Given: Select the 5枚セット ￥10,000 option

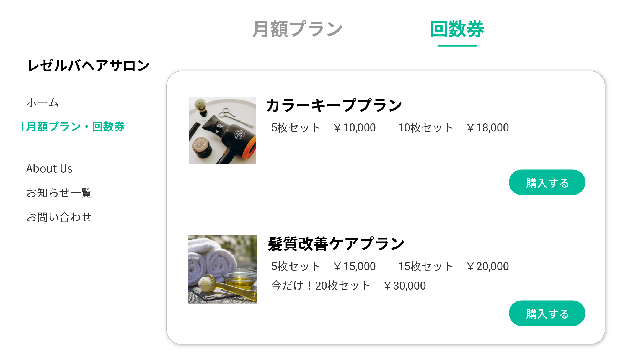Looking at the screenshot, I should tap(323, 128).
